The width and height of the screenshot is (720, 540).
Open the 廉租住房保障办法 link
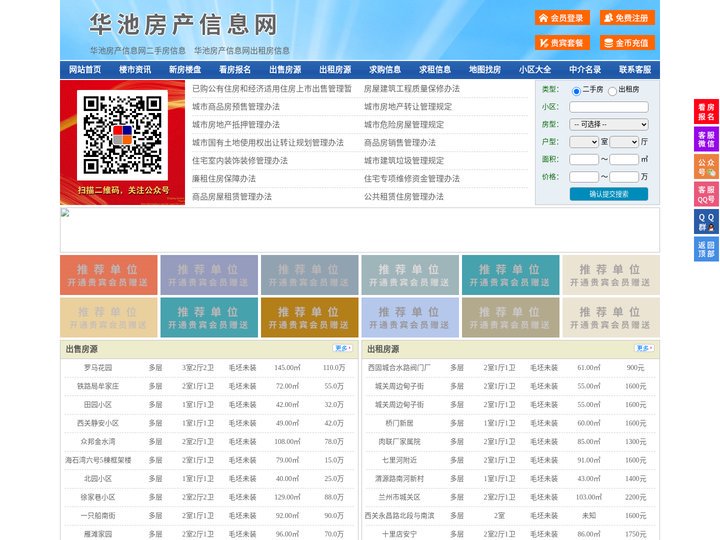tap(224, 179)
